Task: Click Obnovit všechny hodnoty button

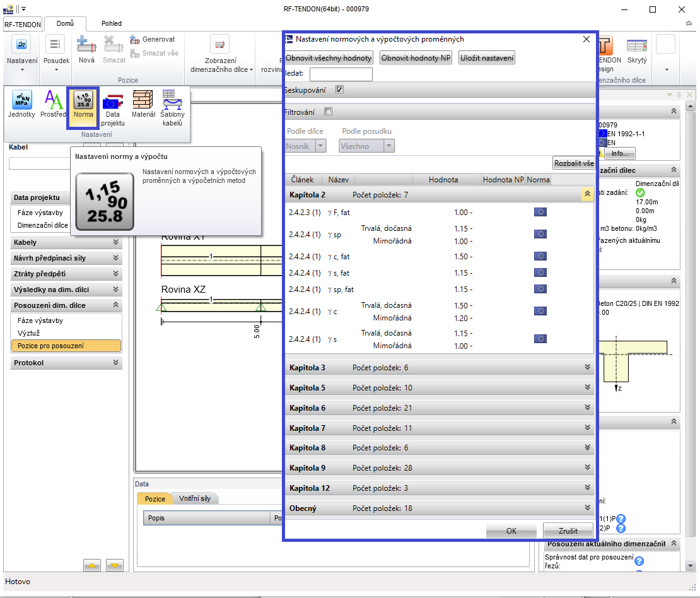Action: [329, 58]
